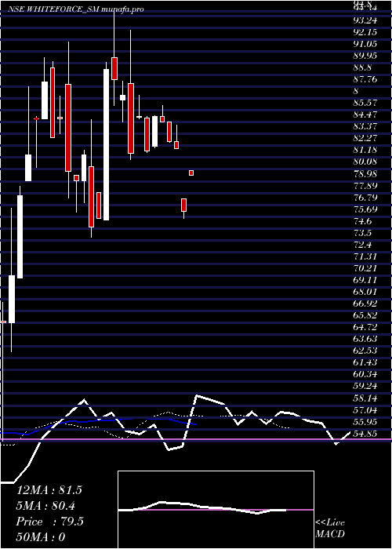Screen dimensions: 392x549
Task: Click price axis label 58.14
Action: tap(365, 398)
